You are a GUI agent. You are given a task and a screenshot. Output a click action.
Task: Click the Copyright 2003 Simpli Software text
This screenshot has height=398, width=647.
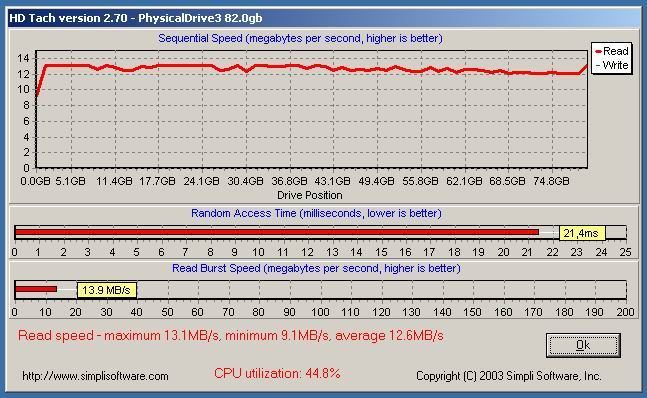click(x=509, y=376)
